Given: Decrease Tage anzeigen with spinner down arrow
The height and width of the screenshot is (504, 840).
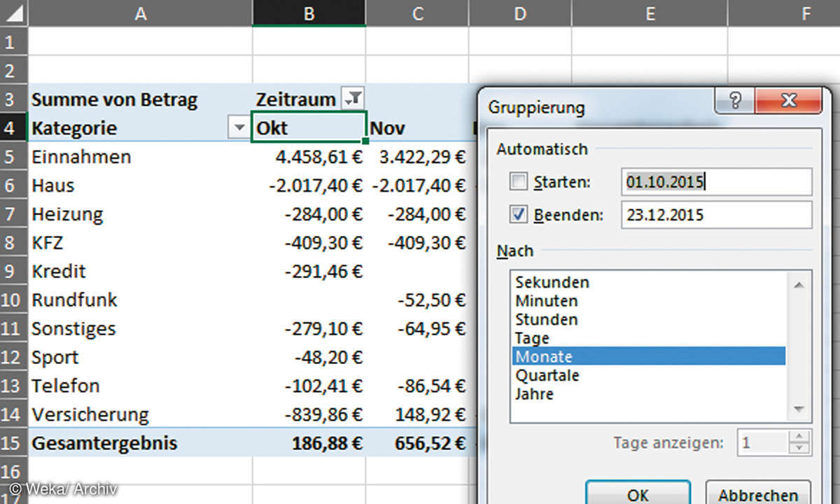Looking at the screenshot, I should coord(799,449).
